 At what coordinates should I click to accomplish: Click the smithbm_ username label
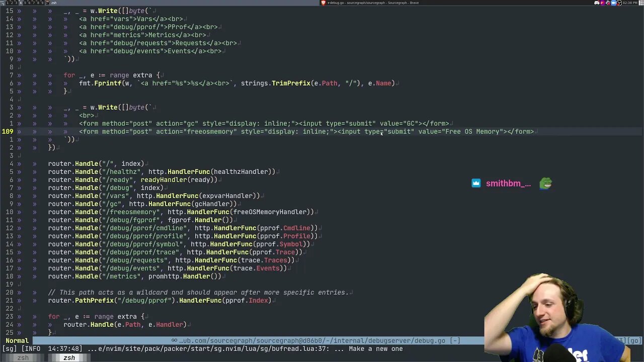click(508, 184)
